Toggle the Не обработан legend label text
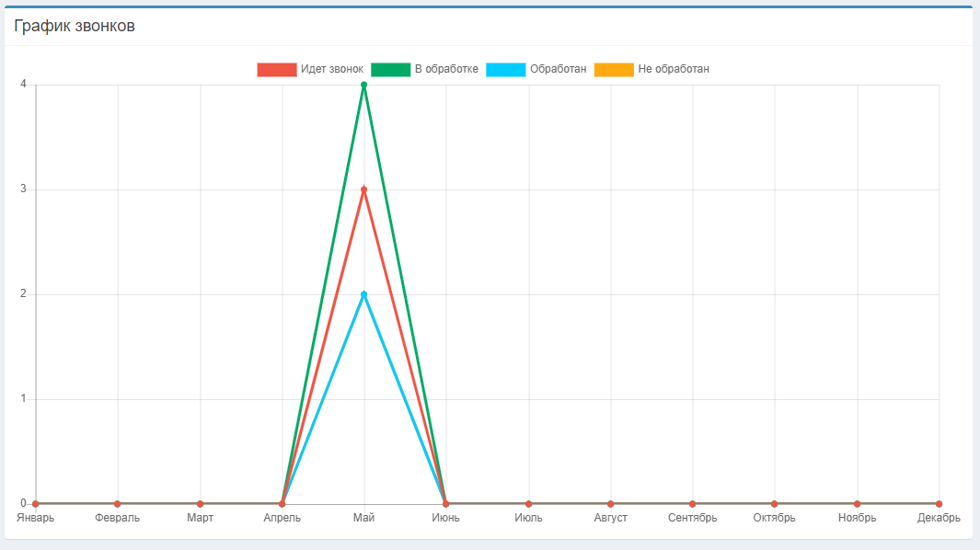980x550 pixels. coord(674,70)
